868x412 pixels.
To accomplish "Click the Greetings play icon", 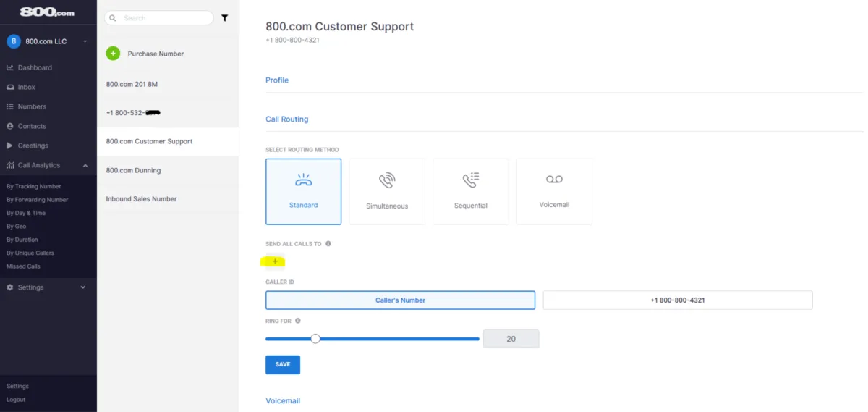I will (10, 146).
